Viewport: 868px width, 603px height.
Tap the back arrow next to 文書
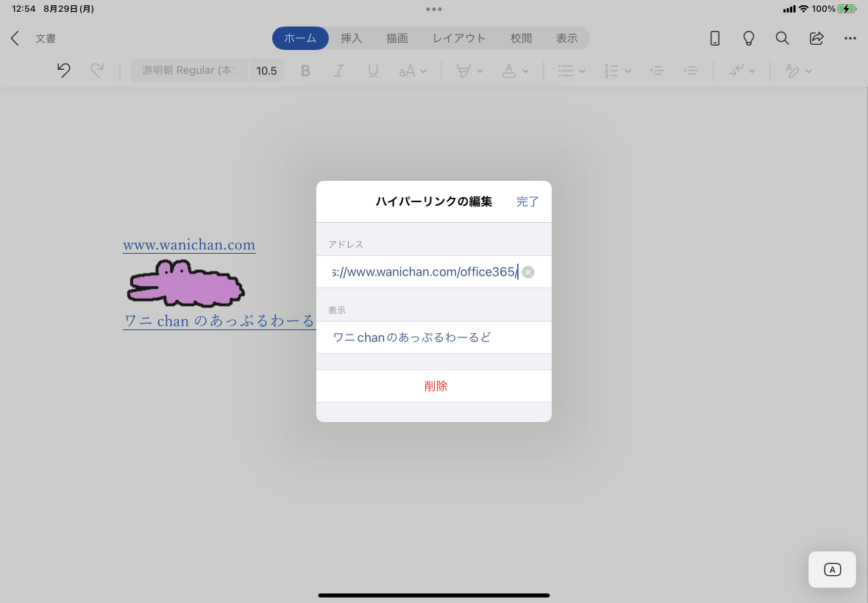15,38
